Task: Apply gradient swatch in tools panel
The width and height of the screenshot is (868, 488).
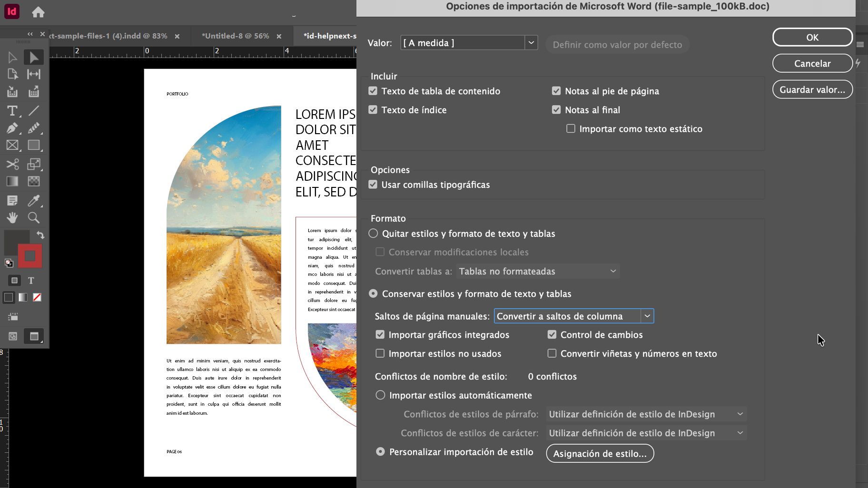Action: pyautogui.click(x=23, y=298)
